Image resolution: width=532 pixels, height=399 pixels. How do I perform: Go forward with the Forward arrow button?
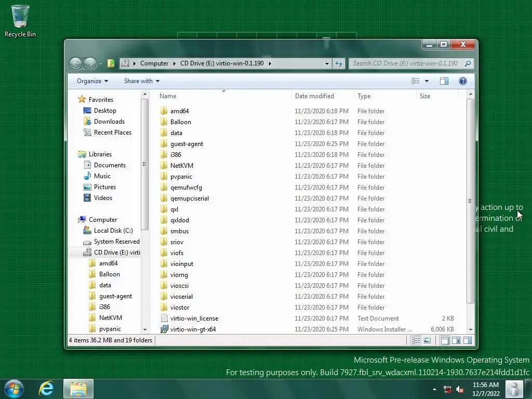(90, 63)
